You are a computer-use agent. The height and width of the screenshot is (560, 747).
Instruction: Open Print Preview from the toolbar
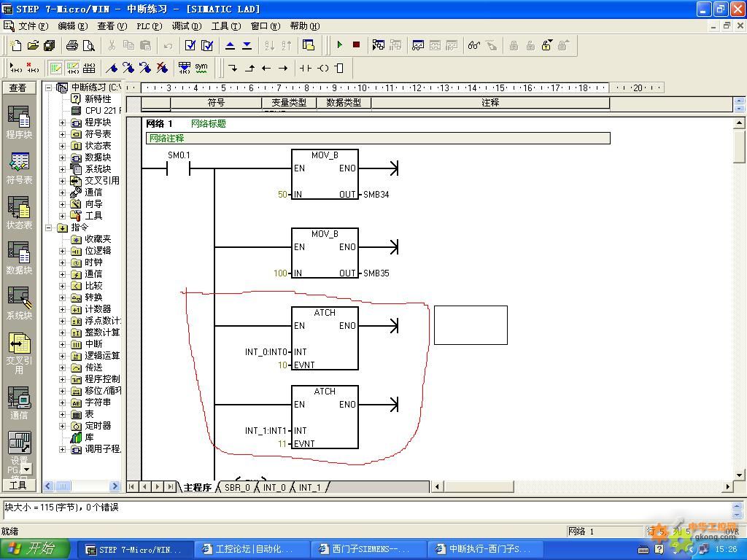coord(88,45)
